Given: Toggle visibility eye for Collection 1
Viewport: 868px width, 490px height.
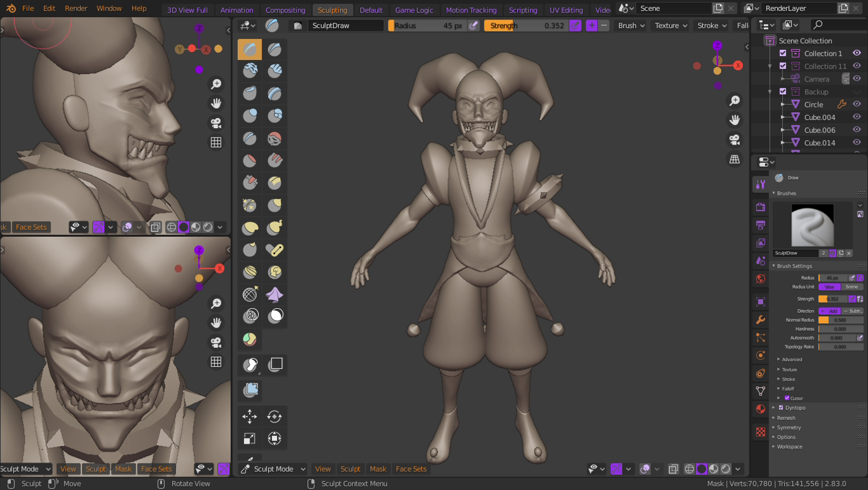Looking at the screenshot, I should coord(857,53).
